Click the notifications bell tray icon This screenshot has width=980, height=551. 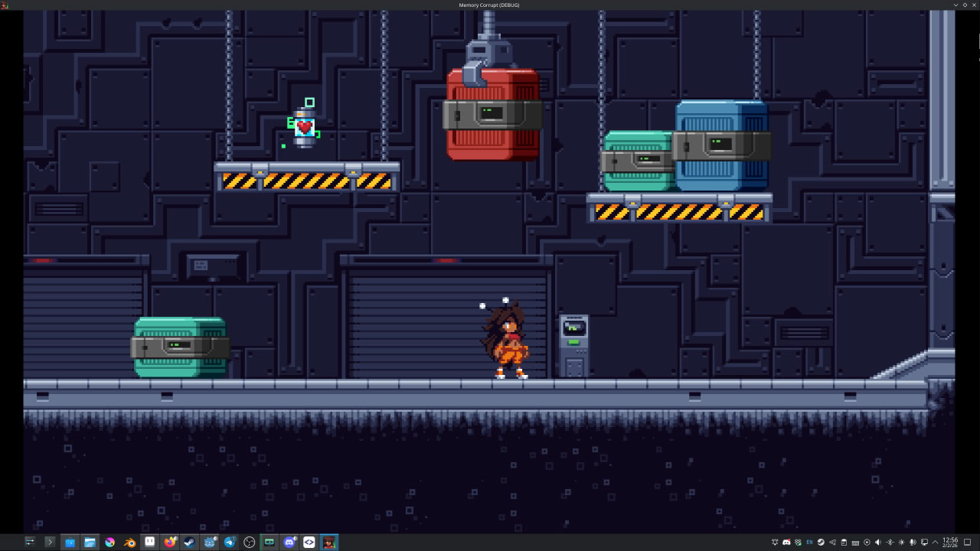coord(775,543)
